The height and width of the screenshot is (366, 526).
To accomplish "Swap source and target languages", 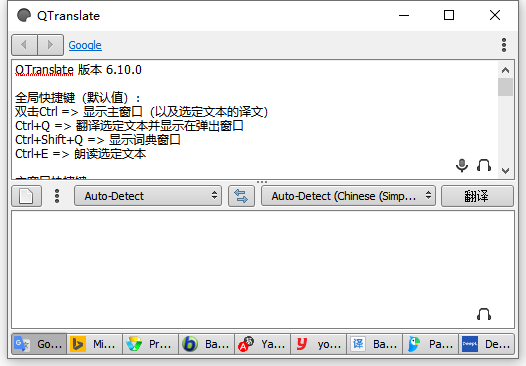I will coord(241,196).
